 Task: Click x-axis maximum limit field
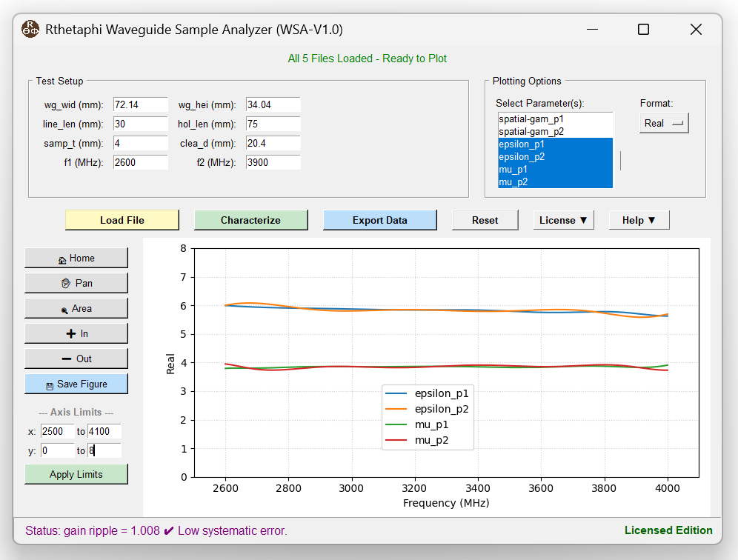pos(104,431)
